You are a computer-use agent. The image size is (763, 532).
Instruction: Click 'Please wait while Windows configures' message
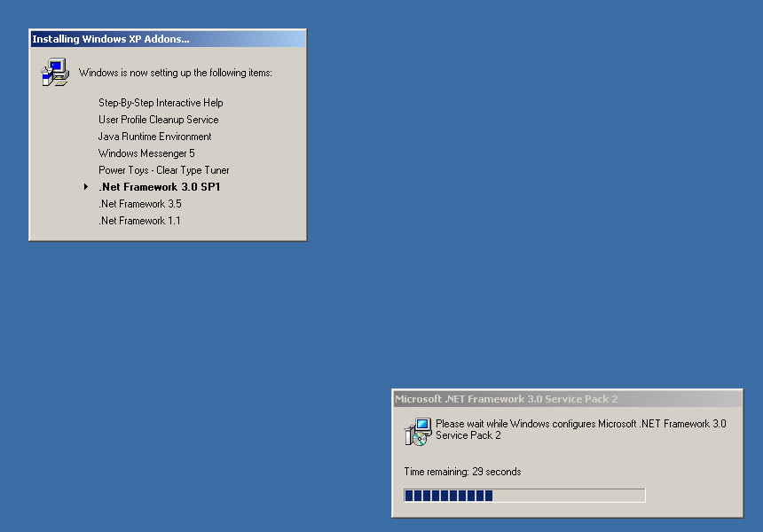580,429
